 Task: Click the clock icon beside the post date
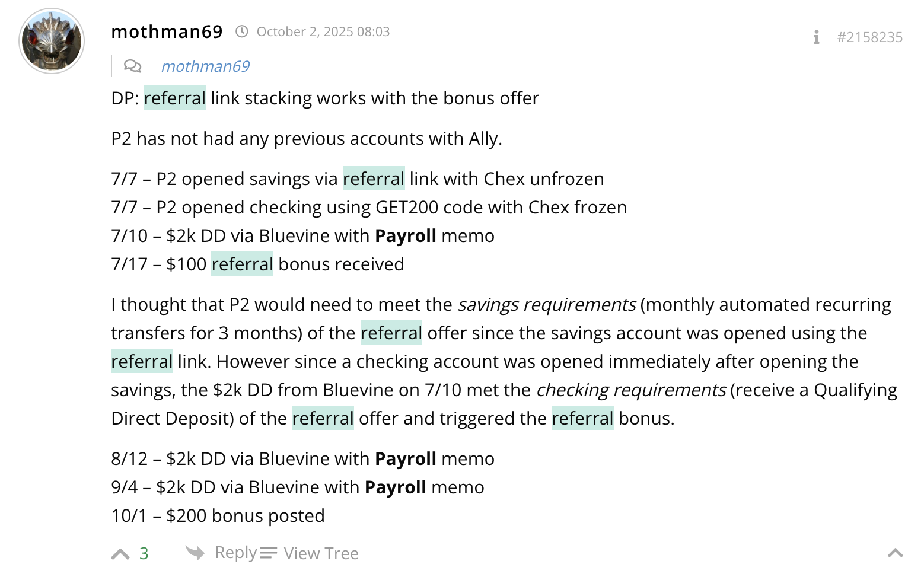242,31
